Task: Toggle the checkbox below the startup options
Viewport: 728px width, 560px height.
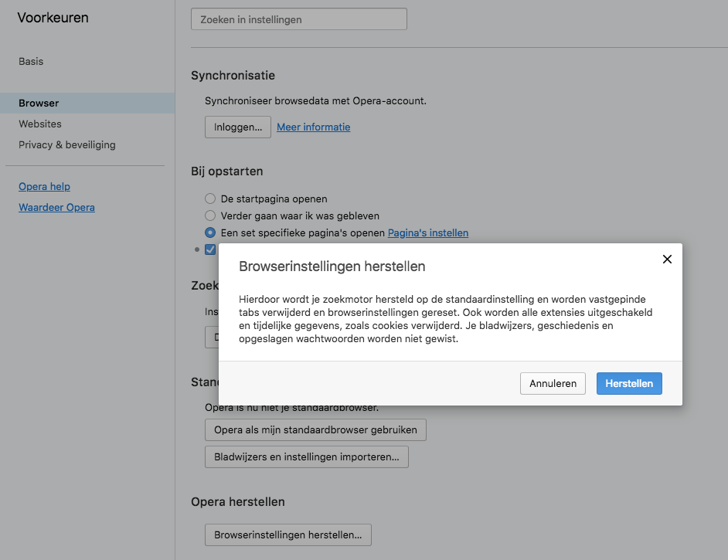Action: 210,249
